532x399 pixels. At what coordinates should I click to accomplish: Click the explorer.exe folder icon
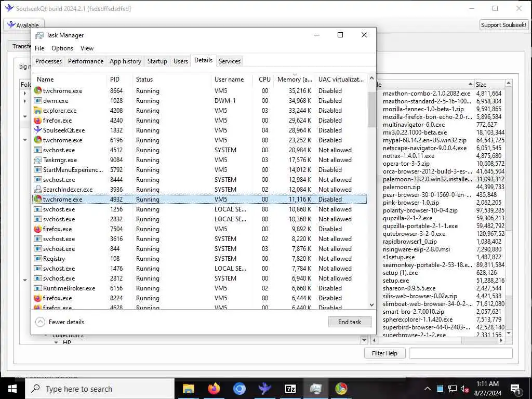pos(37,110)
